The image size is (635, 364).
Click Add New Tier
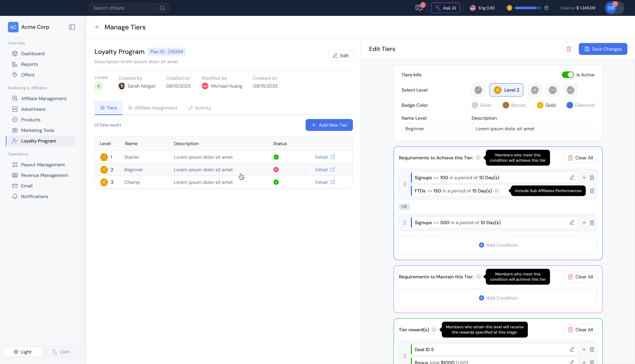tap(329, 125)
